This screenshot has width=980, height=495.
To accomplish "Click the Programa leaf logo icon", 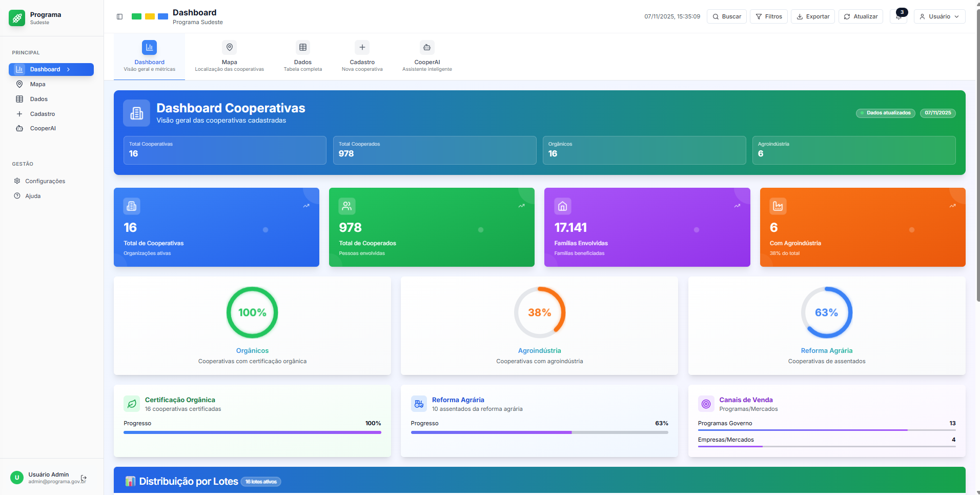I will (17, 18).
